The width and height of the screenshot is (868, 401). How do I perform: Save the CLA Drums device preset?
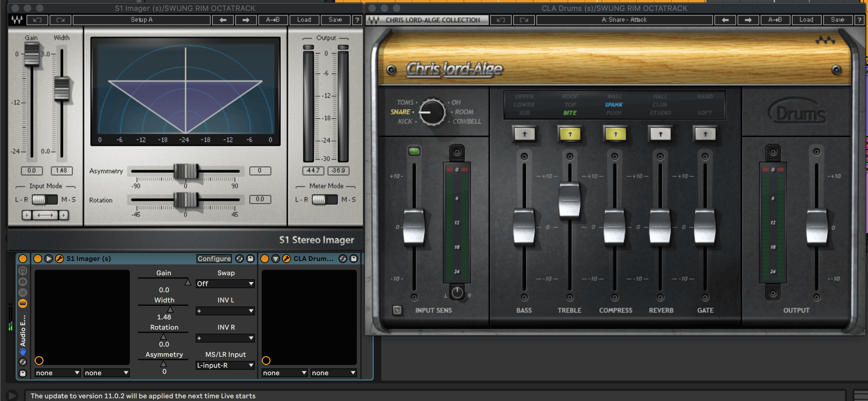coord(354,259)
